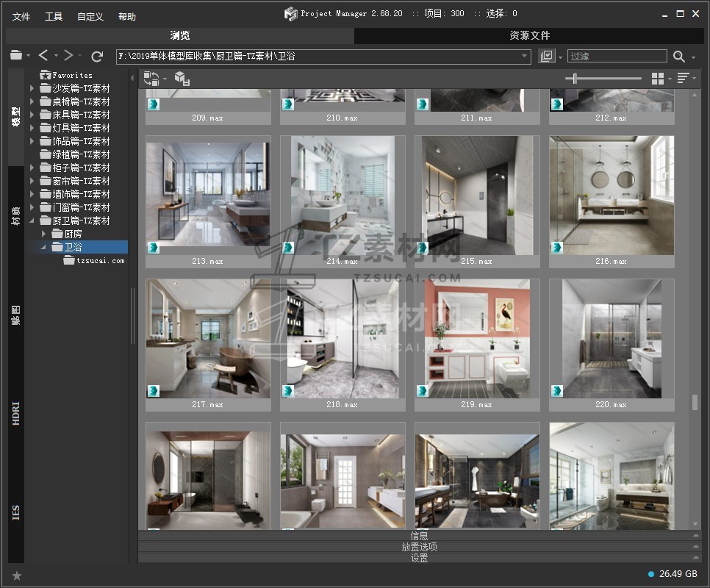The width and height of the screenshot is (710, 588).
Task: Click the forward navigation arrow
Action: [x=68, y=56]
